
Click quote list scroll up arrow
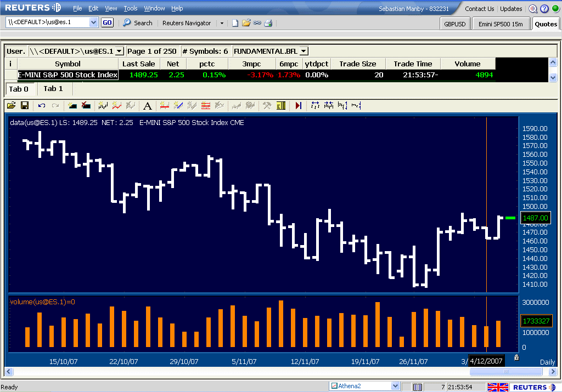click(553, 63)
